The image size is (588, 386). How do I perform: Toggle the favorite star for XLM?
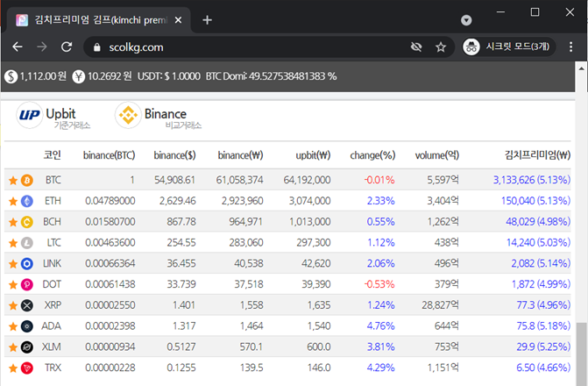pos(13,347)
